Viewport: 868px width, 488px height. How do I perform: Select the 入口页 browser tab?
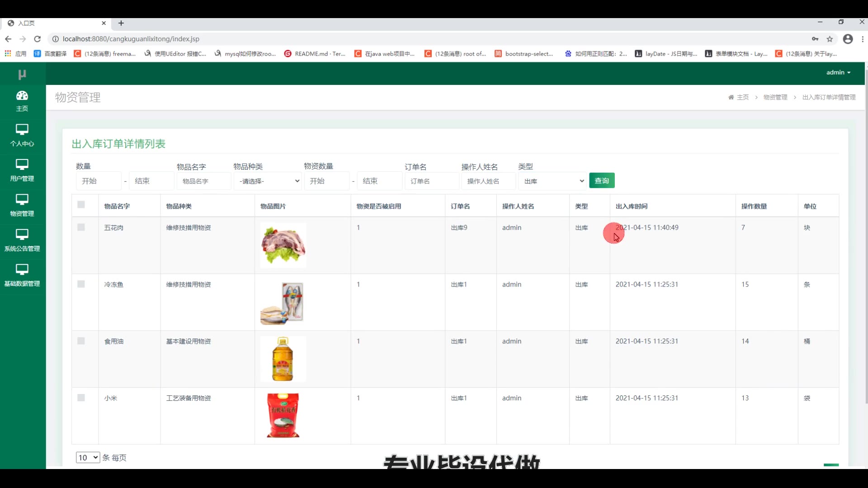(x=57, y=23)
